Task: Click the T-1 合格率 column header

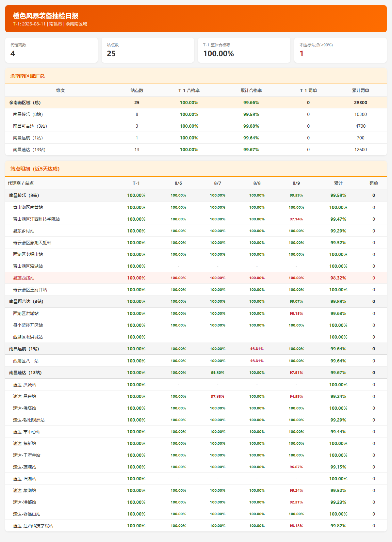Action: (x=189, y=90)
